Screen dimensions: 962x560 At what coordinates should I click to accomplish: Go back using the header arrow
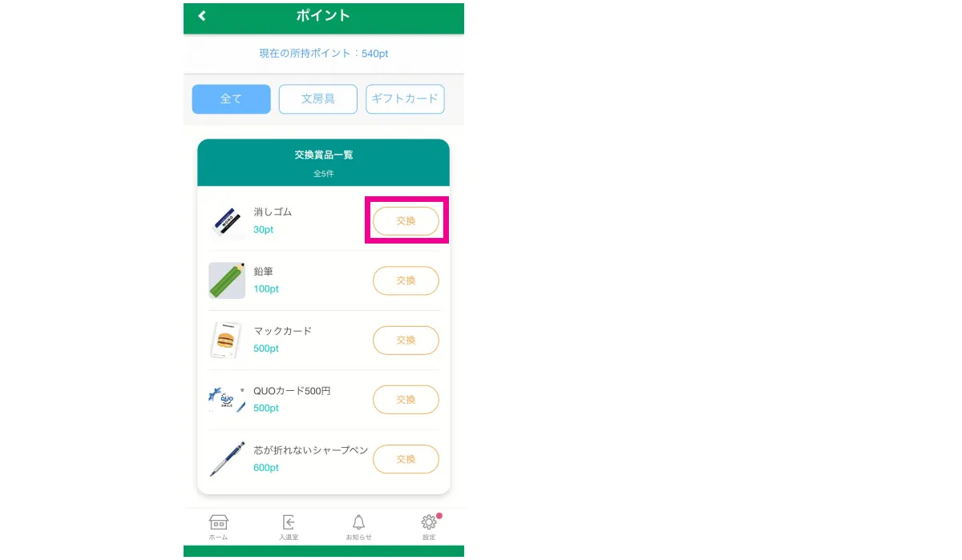pos(202,15)
